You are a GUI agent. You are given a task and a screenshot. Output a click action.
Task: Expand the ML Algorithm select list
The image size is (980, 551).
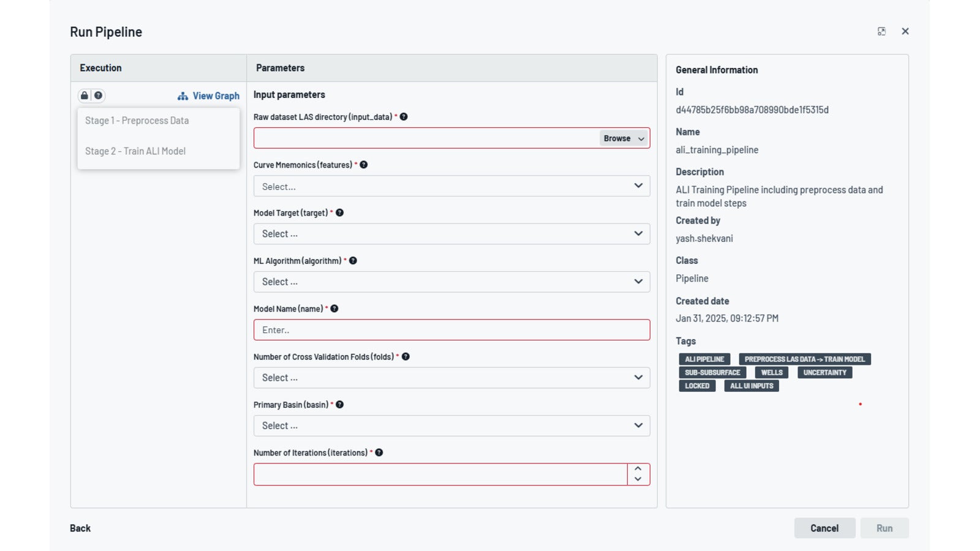pos(451,282)
